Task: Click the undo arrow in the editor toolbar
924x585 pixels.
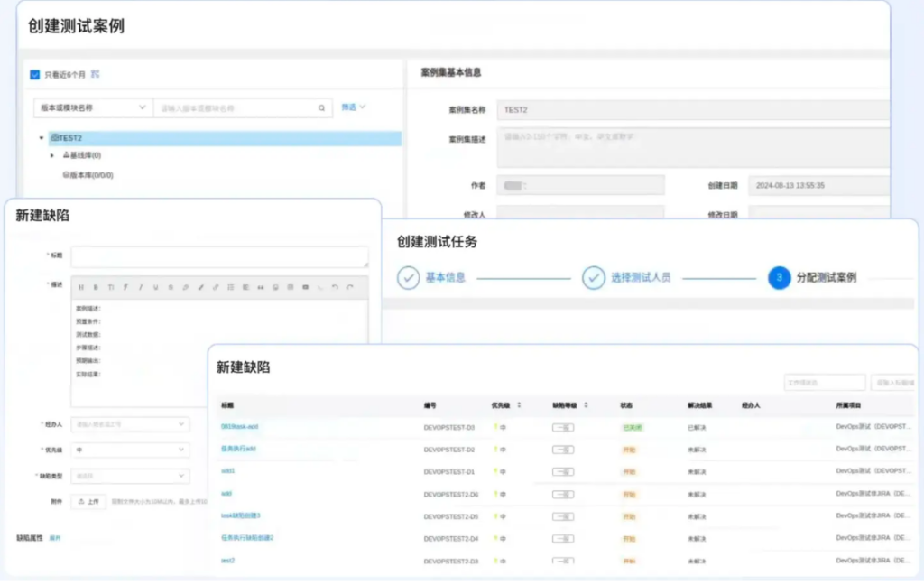Action: (335, 287)
